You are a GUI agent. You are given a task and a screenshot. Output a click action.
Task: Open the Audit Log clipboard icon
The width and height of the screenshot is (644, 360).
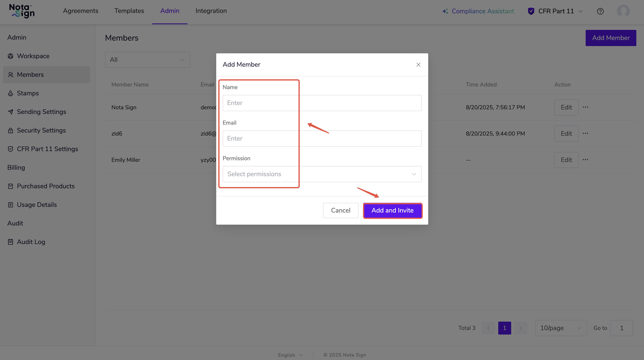click(10, 242)
